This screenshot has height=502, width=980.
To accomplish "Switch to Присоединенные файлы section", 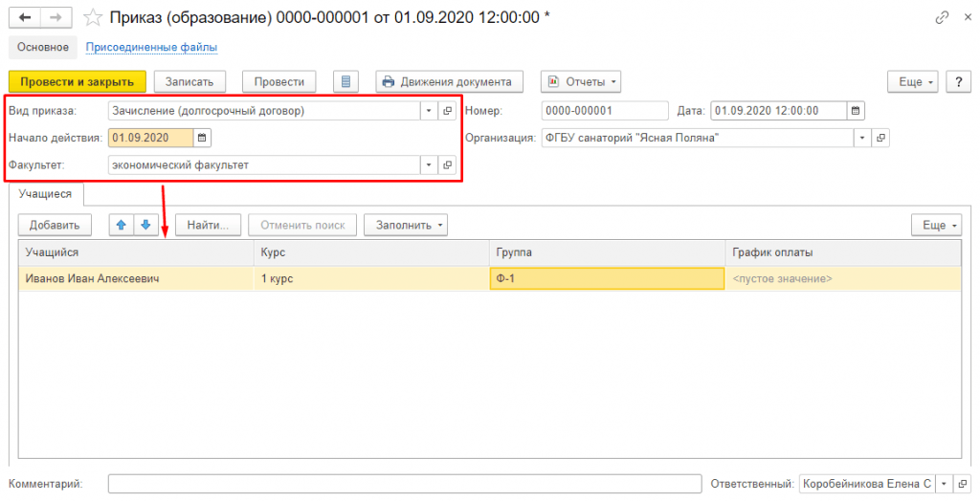I will (151, 47).
